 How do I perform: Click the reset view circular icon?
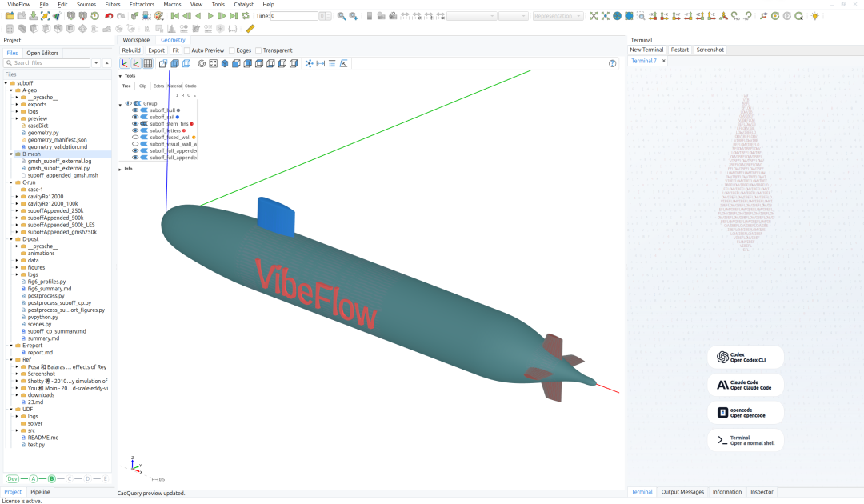click(x=202, y=63)
